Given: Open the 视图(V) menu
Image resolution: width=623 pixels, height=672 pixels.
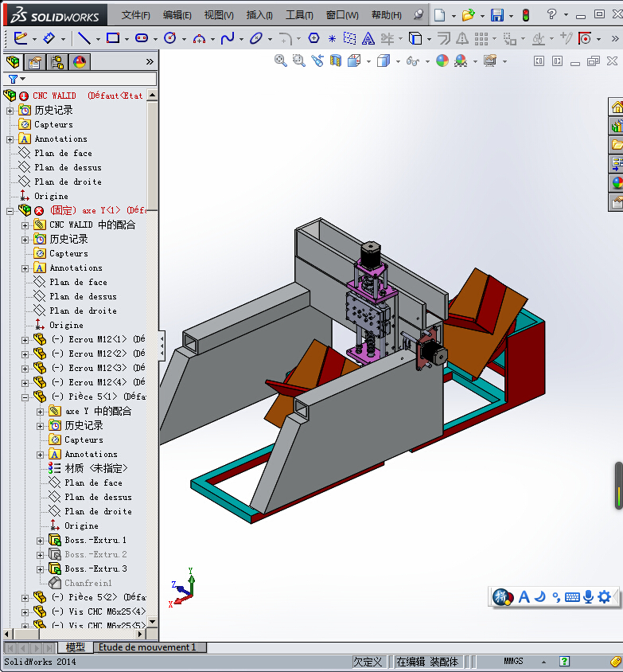Looking at the screenshot, I should 219,15.
